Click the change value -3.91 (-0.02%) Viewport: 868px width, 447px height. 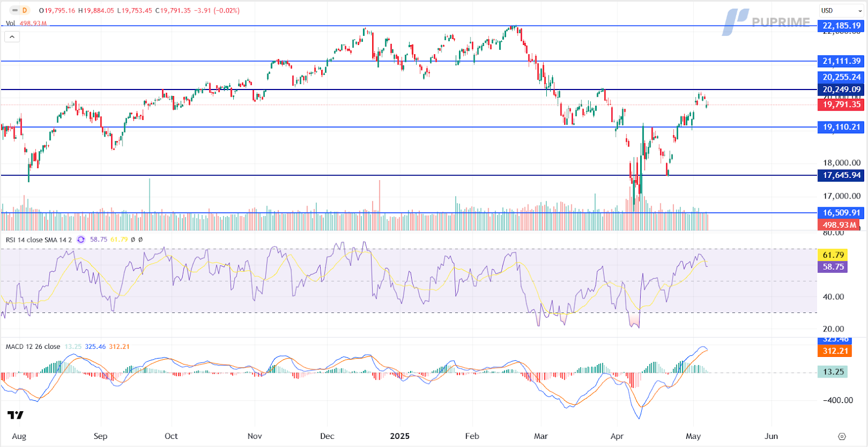pos(217,10)
